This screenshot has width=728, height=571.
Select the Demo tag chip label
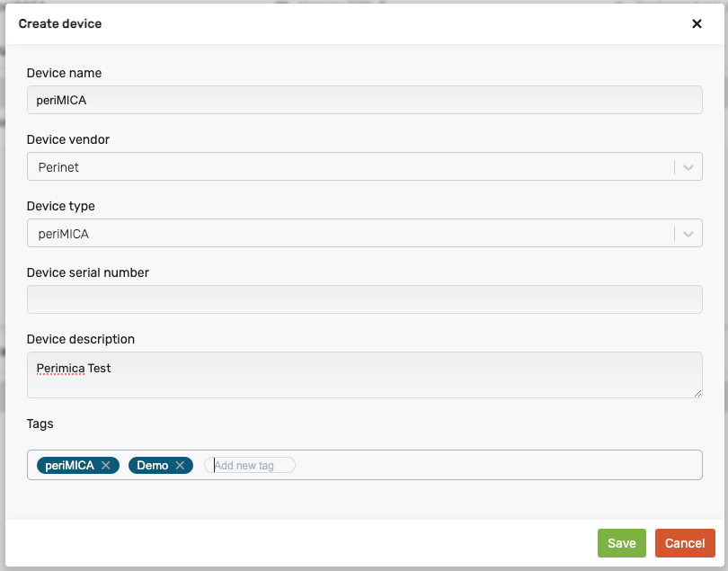tap(152, 466)
